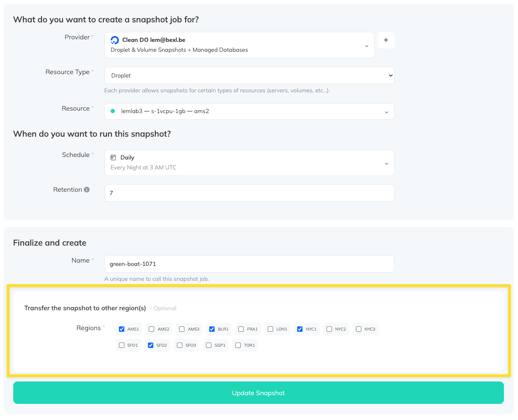Viewport: 518px width, 420px height.
Task: Click the green status dot beside lemlab3
Action: pyautogui.click(x=112, y=111)
